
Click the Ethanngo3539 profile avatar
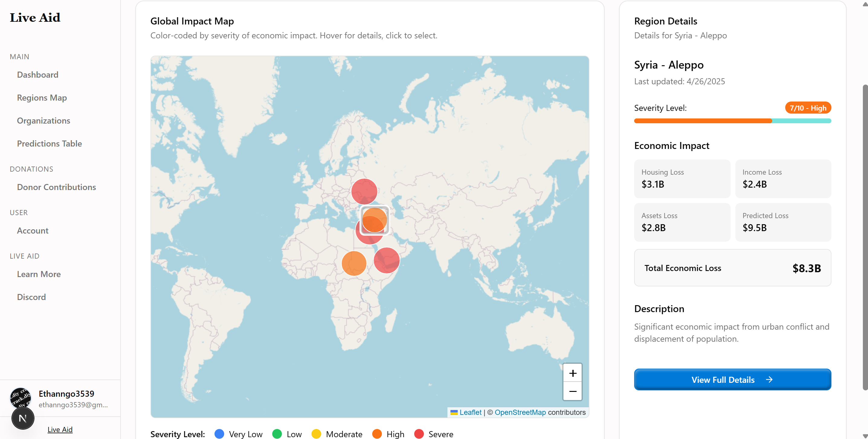(x=20, y=396)
